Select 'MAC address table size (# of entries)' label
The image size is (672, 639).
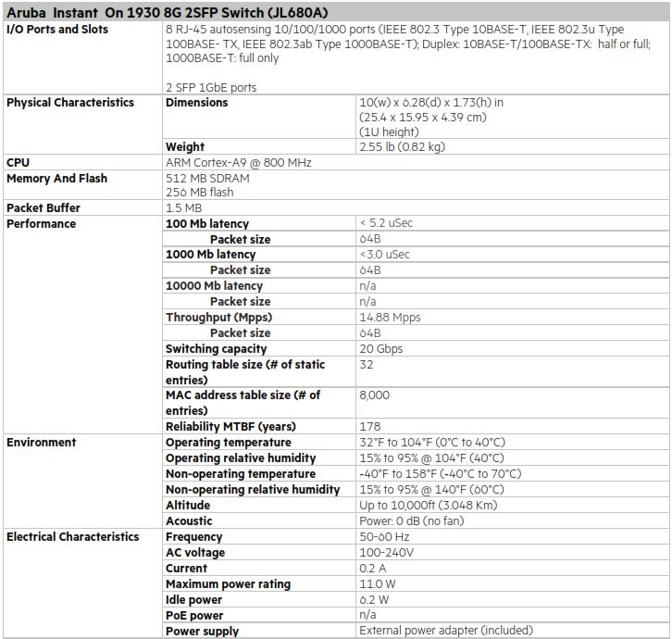[x=243, y=403]
